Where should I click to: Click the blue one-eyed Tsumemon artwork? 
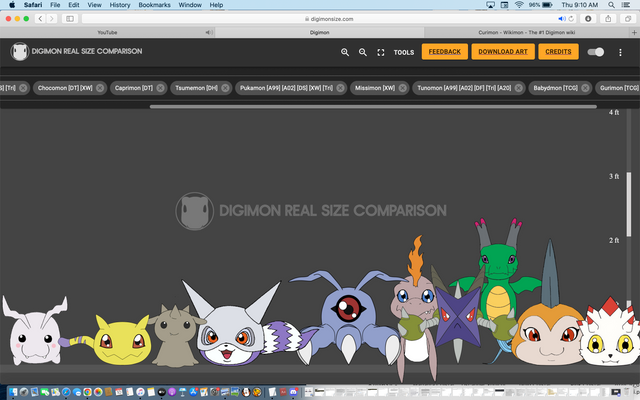click(x=349, y=316)
